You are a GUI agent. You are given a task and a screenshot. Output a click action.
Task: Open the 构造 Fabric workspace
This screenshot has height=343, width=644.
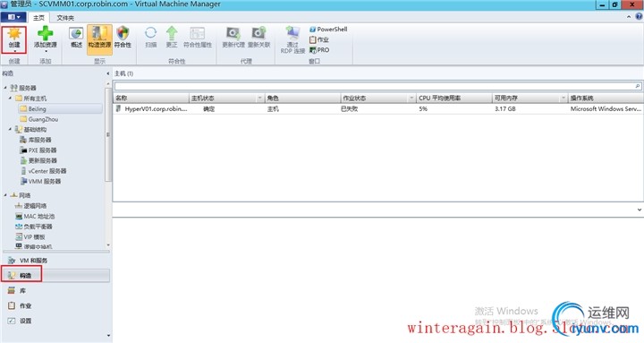pyautogui.click(x=56, y=275)
